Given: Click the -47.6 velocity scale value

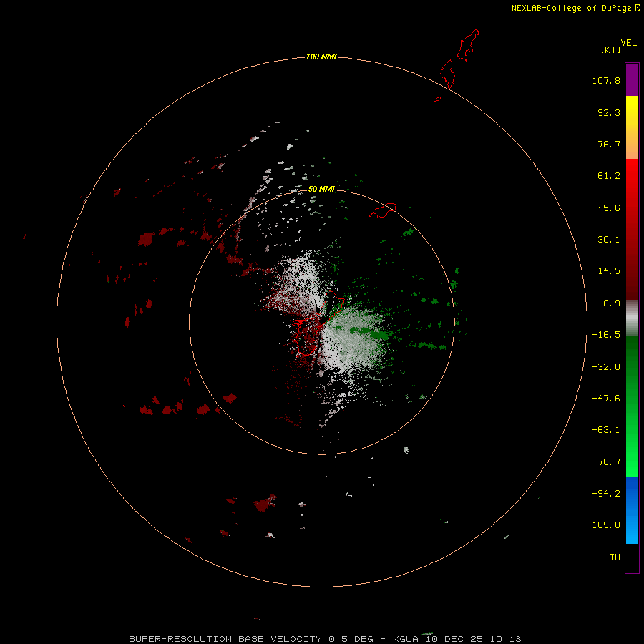Looking at the screenshot, I should pos(606,399).
